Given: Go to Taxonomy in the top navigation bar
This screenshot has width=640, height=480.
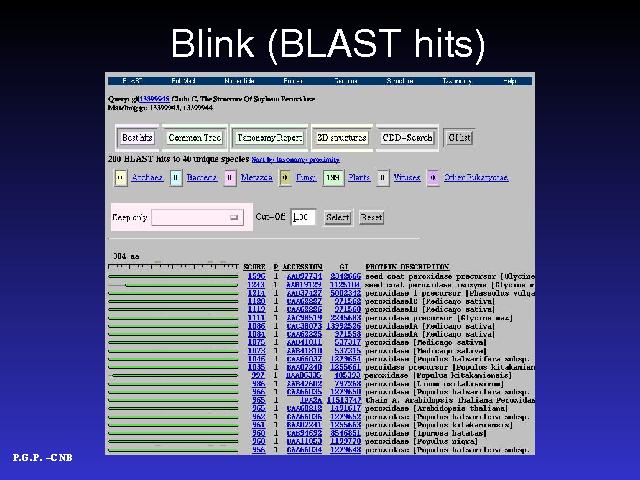Looking at the screenshot, I should pos(456,80).
